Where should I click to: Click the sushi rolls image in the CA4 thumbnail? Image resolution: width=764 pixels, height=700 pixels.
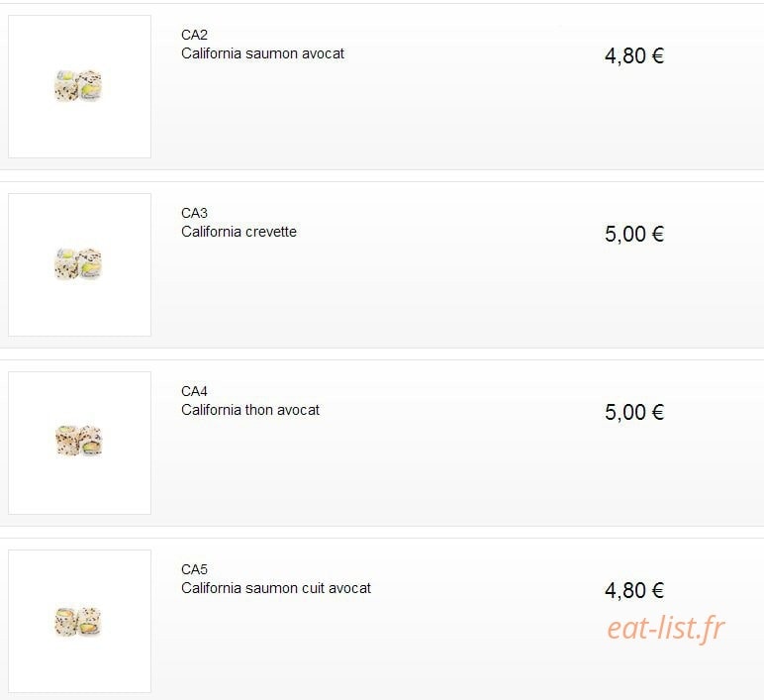coord(78,441)
